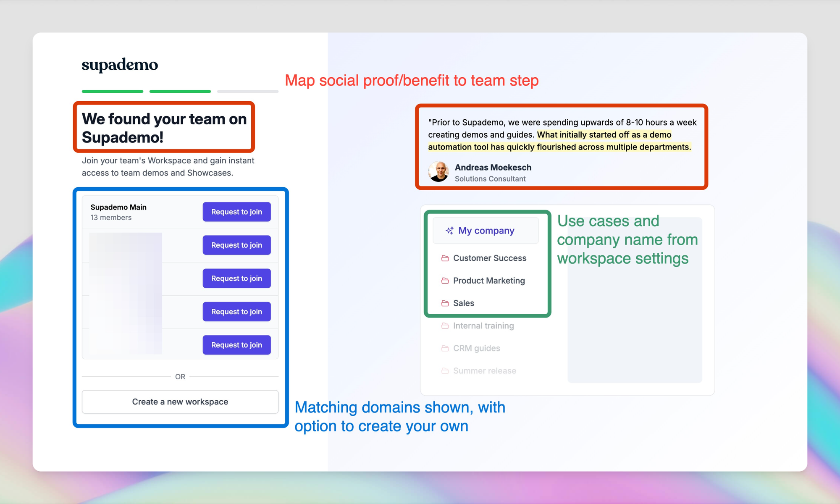The height and width of the screenshot is (504, 840).
Task: Open the Customer Success folder label
Action: point(490,258)
